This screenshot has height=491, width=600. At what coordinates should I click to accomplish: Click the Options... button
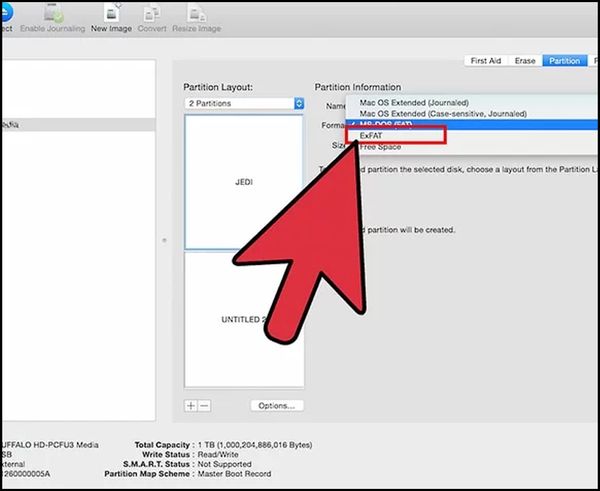[x=276, y=406]
